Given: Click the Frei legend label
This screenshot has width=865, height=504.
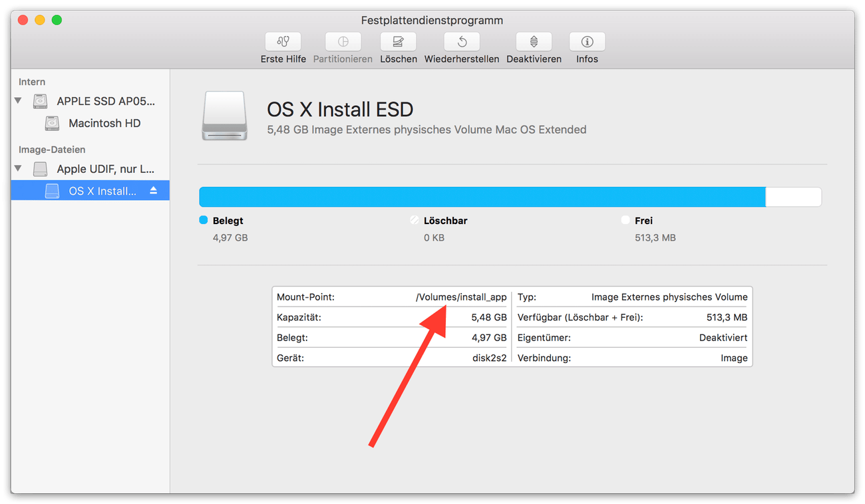Looking at the screenshot, I should click(643, 221).
